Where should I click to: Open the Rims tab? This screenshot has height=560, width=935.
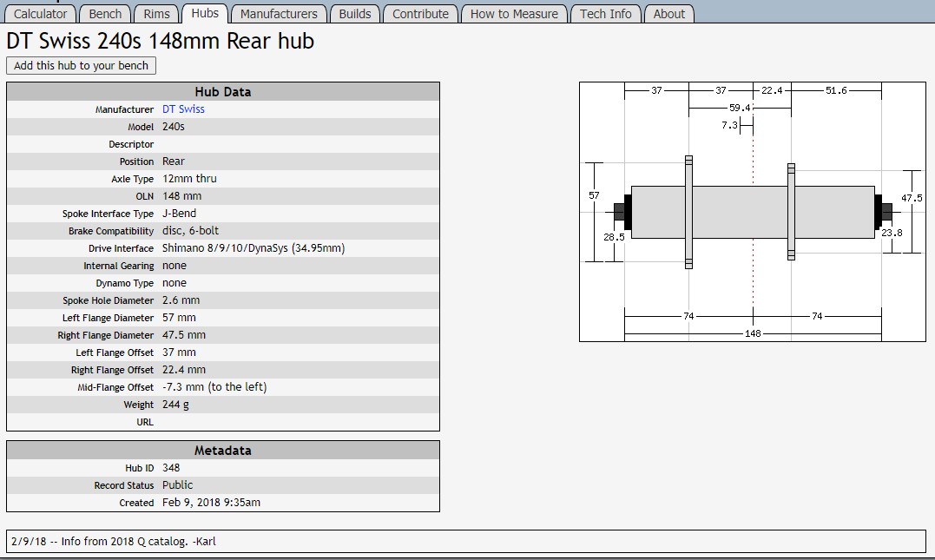[156, 14]
